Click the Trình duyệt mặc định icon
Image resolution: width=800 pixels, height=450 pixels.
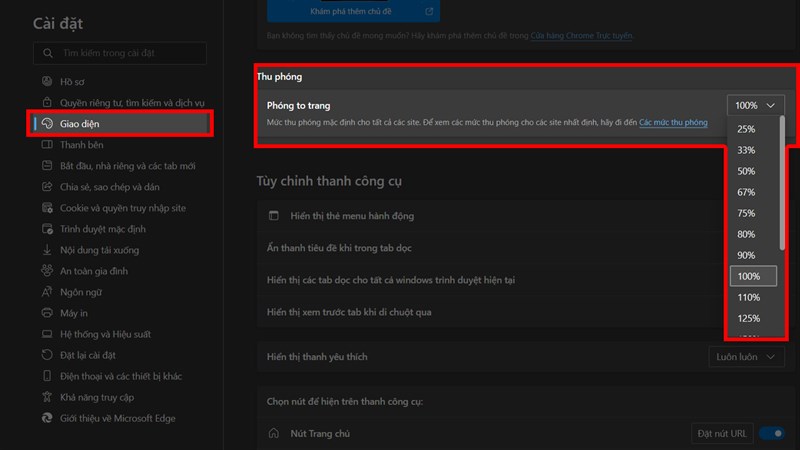coord(47,229)
